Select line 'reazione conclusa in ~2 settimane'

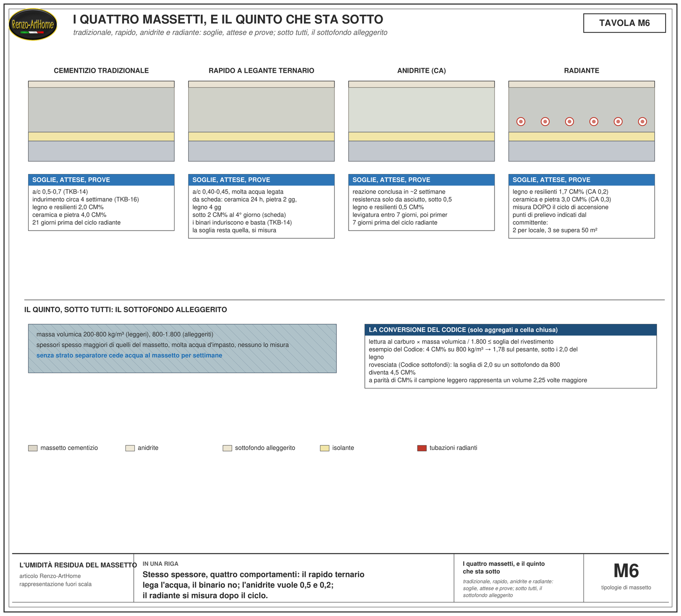point(399,192)
